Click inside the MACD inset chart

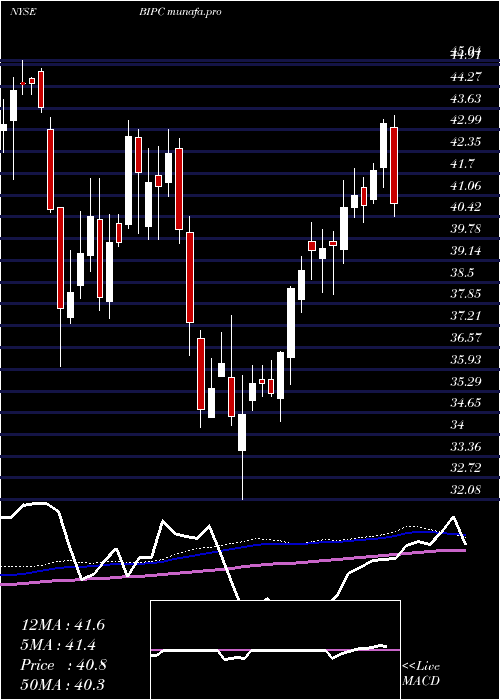coord(275,650)
